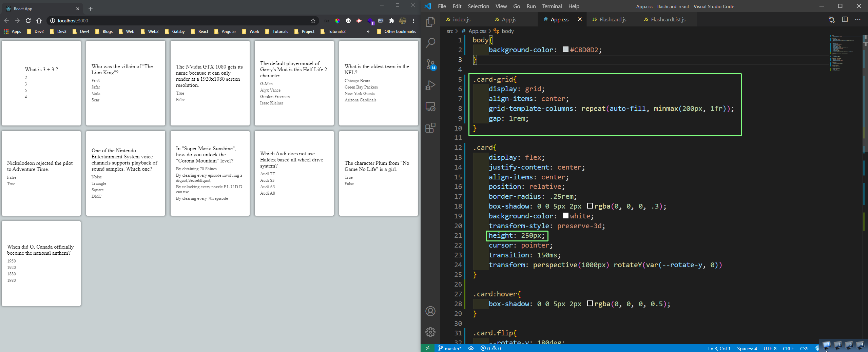Flip the oldest team in the NFL flashcard
868x352 pixels.
(x=379, y=83)
